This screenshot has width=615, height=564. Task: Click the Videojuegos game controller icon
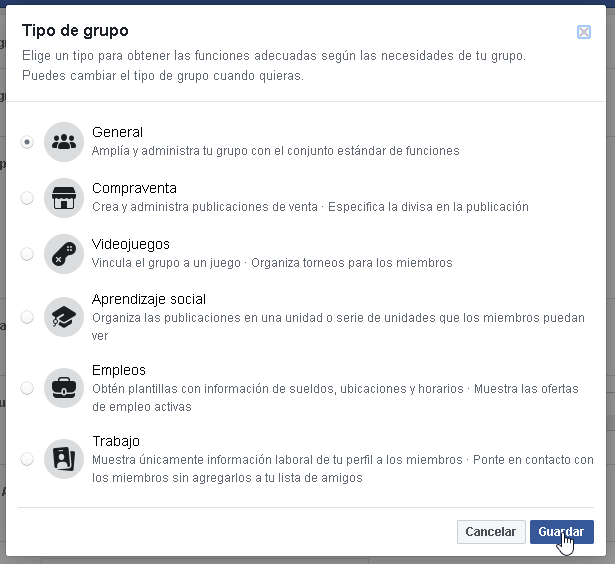(64, 254)
